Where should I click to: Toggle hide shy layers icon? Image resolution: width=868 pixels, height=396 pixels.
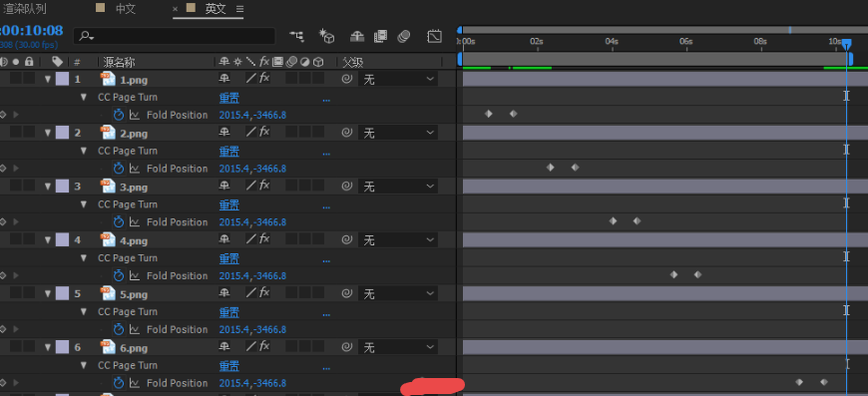(x=357, y=37)
